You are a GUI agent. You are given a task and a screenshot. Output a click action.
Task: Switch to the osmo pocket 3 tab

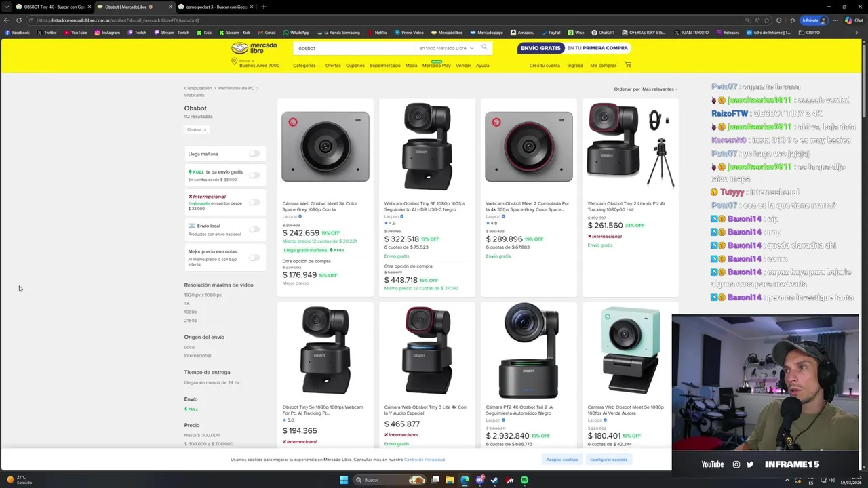[216, 7]
